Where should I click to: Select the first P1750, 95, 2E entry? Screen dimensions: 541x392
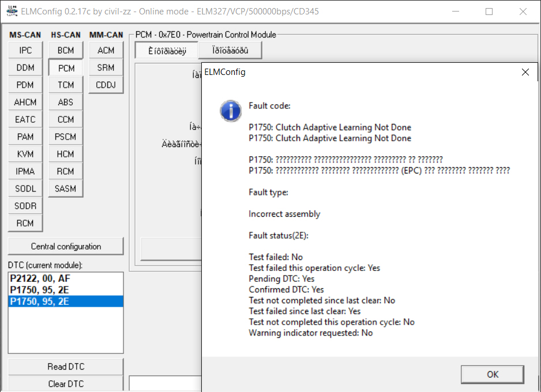coord(40,290)
